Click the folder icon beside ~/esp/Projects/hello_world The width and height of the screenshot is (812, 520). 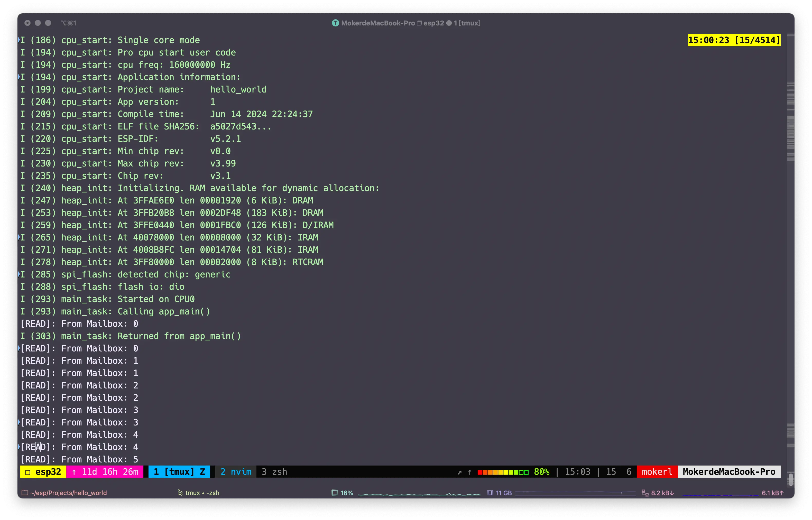click(25, 493)
